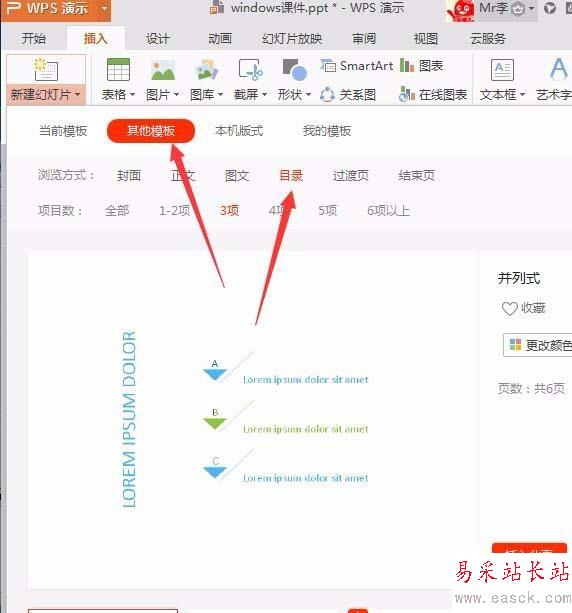
Task: Switch to the 动画 ribbon tab
Action: tap(220, 39)
